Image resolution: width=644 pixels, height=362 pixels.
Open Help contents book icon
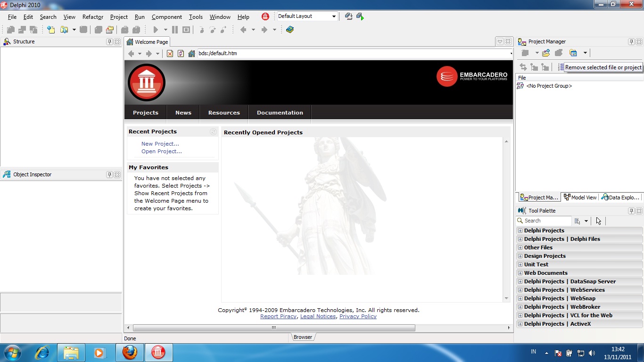click(290, 30)
